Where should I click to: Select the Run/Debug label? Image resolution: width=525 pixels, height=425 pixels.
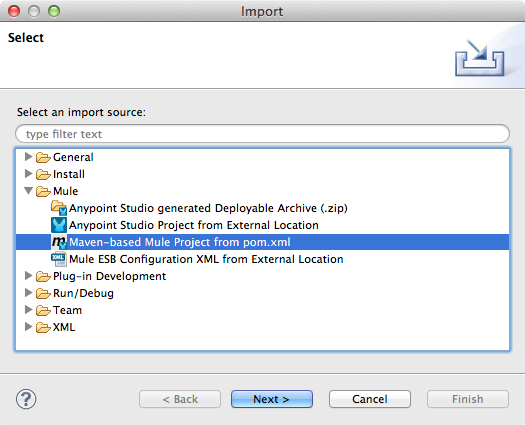[x=83, y=293]
